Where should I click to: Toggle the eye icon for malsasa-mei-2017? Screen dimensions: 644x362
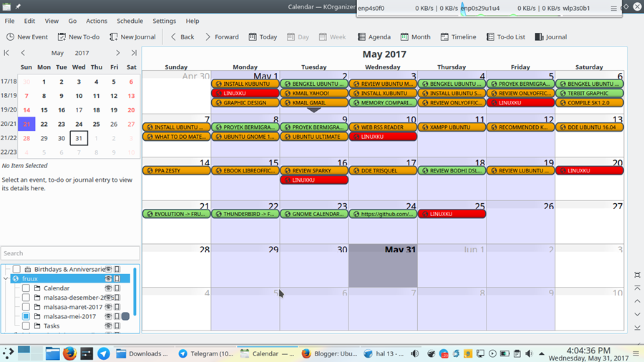pyautogui.click(x=109, y=316)
